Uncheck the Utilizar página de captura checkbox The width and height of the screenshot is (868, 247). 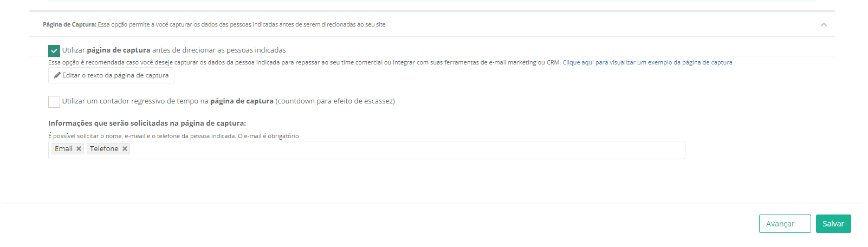(x=54, y=51)
